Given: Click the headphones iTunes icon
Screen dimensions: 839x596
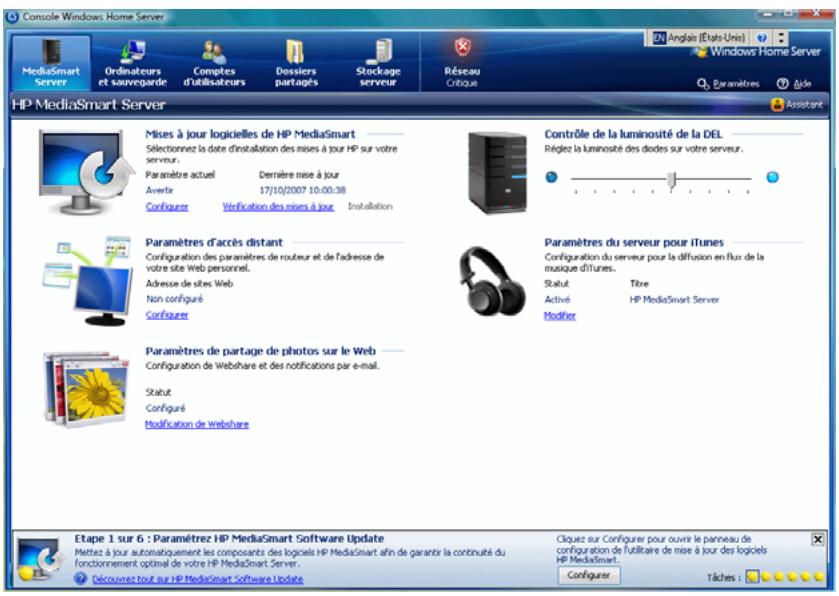Looking at the screenshot, I should point(491,281).
